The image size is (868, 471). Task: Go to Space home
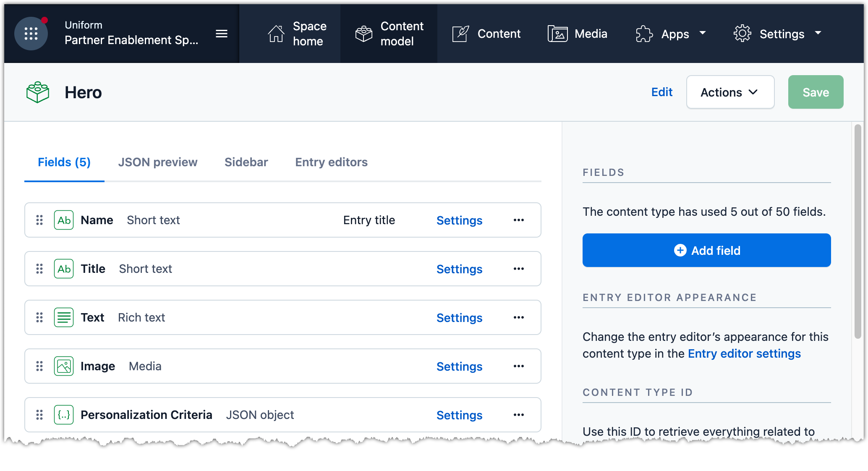[297, 34]
